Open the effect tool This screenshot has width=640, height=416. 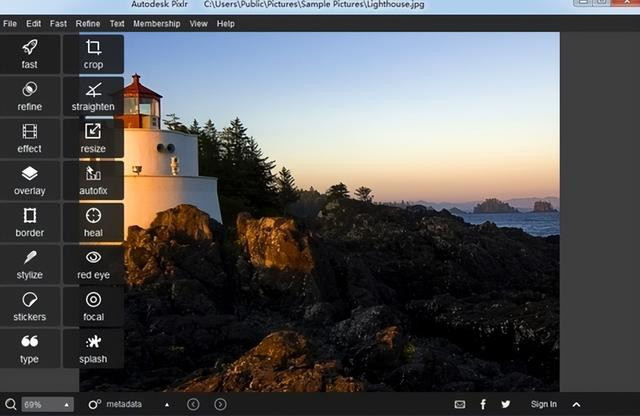pos(30,138)
